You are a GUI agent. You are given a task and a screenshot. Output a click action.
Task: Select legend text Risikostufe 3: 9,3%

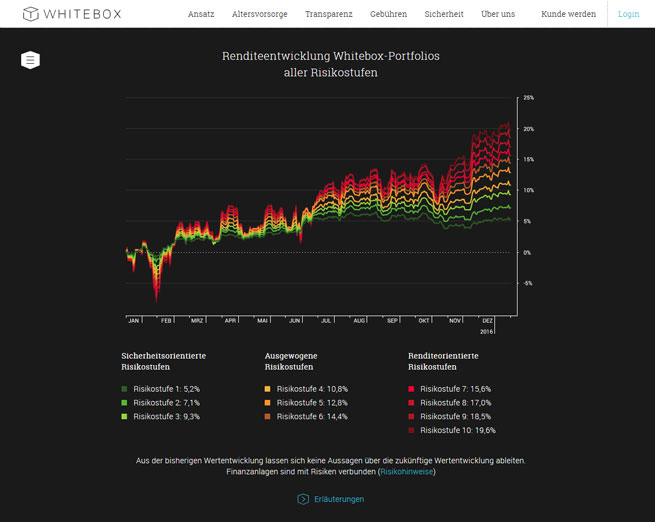click(x=166, y=416)
